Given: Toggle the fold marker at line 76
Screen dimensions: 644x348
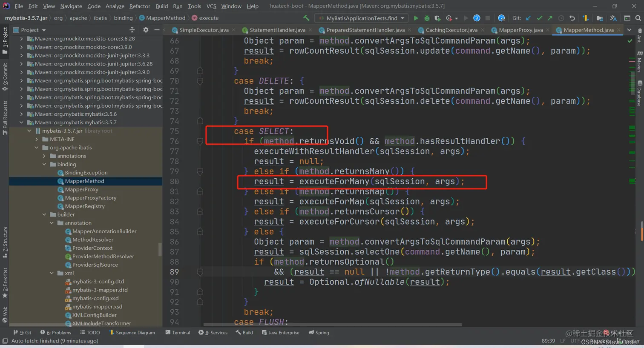Looking at the screenshot, I should [200, 141].
